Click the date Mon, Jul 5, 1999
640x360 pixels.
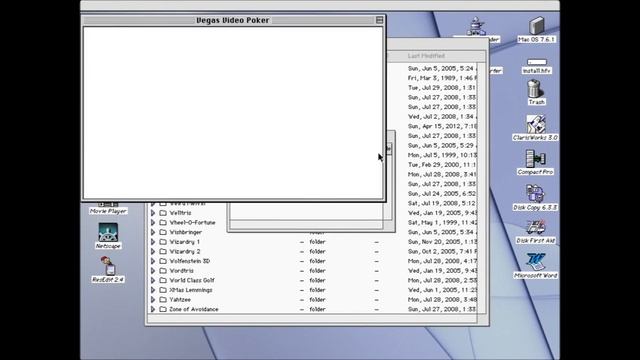[x=442, y=155]
